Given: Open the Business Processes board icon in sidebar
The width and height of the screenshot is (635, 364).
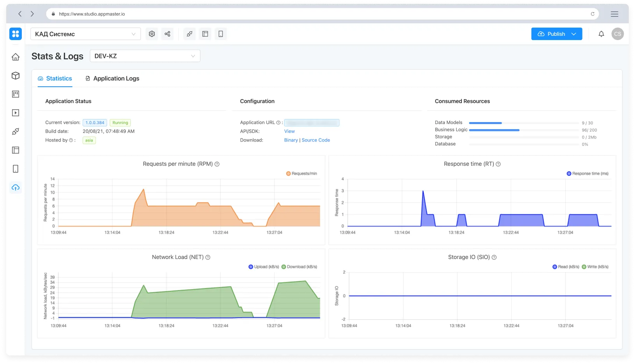Looking at the screenshot, I should [x=16, y=94].
